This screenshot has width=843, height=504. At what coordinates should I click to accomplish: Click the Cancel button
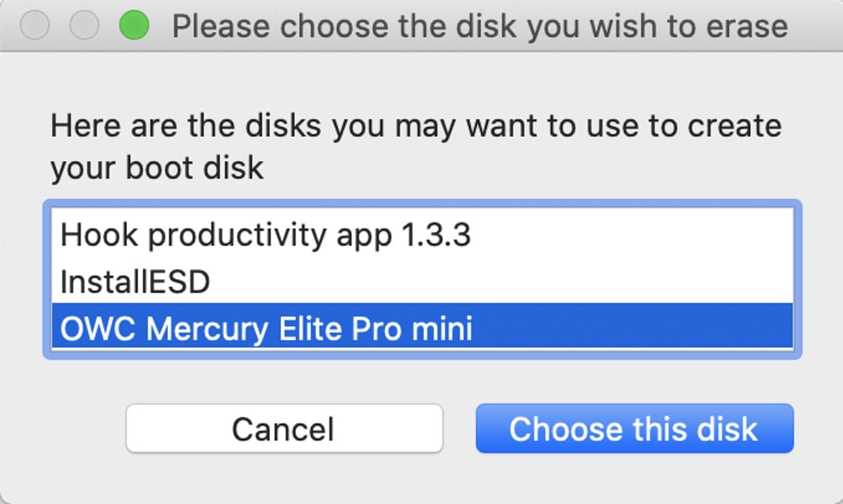click(284, 428)
